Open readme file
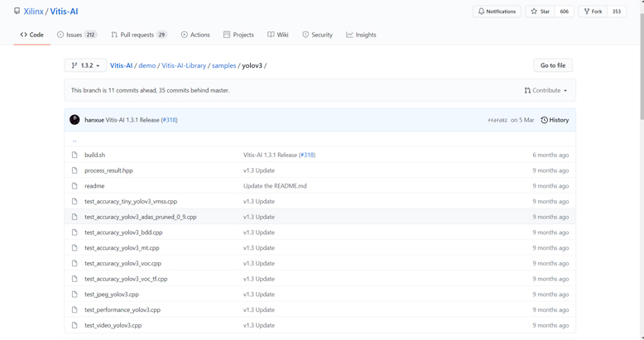The width and height of the screenshot is (644, 340). 94,186
